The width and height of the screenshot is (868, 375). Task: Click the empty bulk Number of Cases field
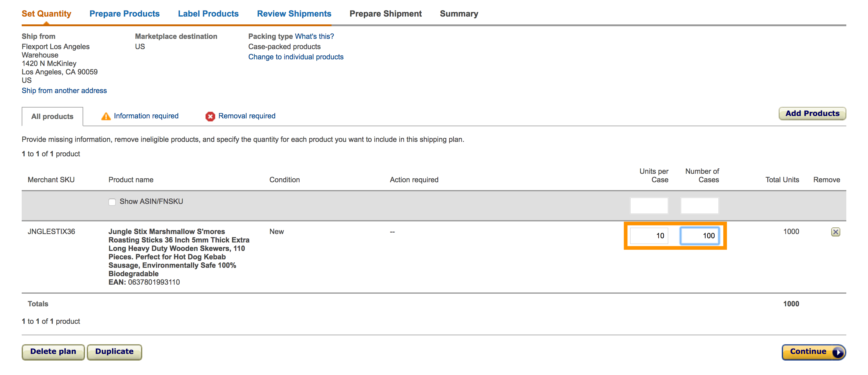[699, 205]
